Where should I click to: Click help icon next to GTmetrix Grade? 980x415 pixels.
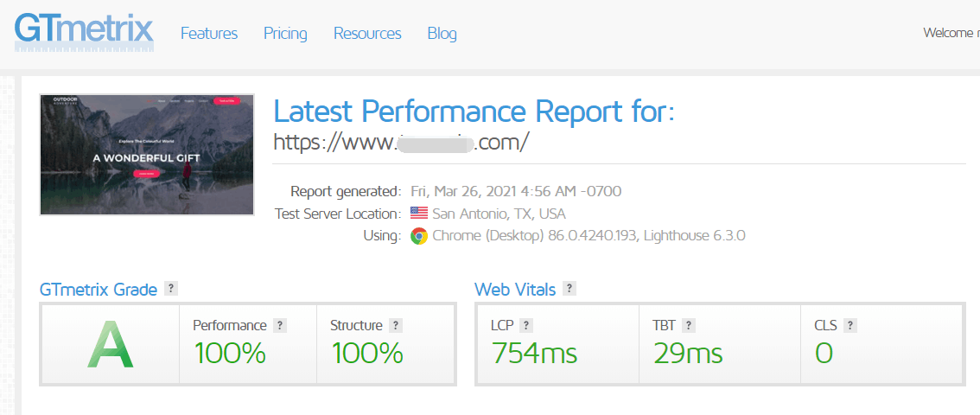point(171,289)
